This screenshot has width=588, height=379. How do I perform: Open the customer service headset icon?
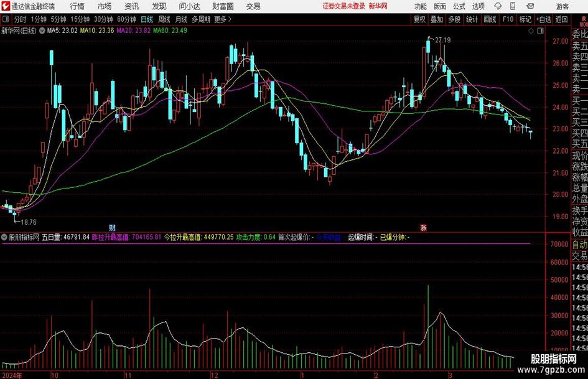pos(498,6)
